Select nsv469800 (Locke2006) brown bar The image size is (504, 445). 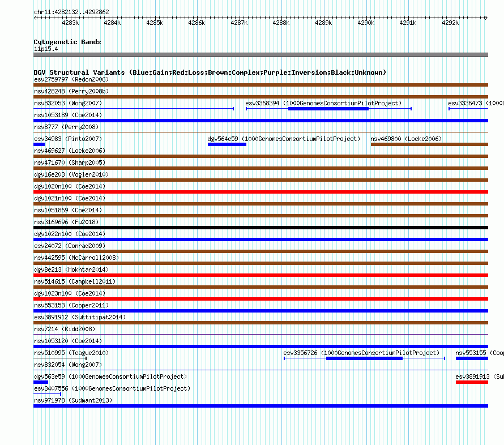click(429, 144)
